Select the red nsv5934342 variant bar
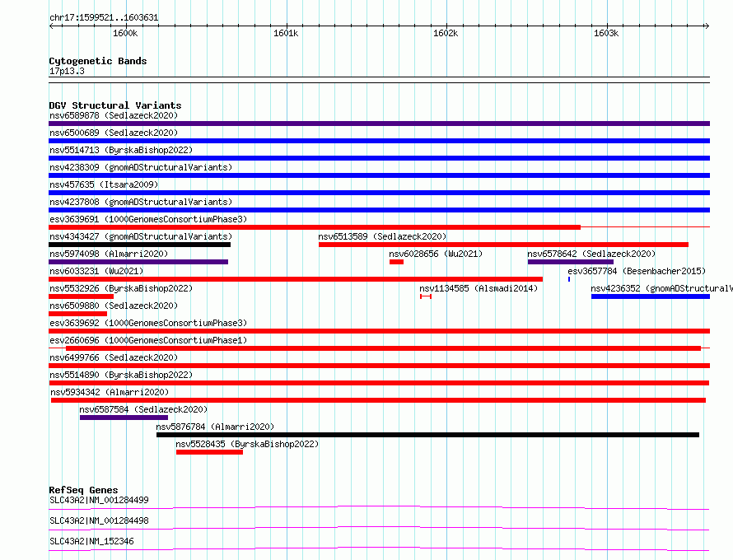 [378, 400]
